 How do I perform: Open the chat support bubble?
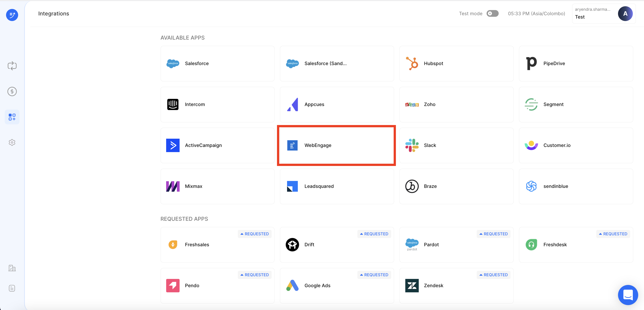tap(628, 295)
